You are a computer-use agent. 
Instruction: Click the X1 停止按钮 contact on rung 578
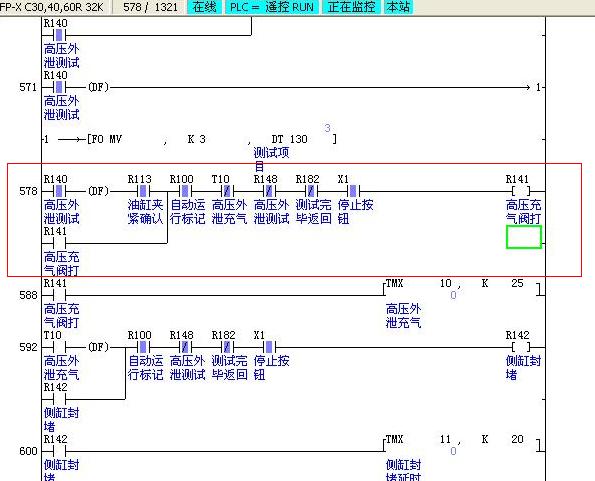[x=353, y=191]
